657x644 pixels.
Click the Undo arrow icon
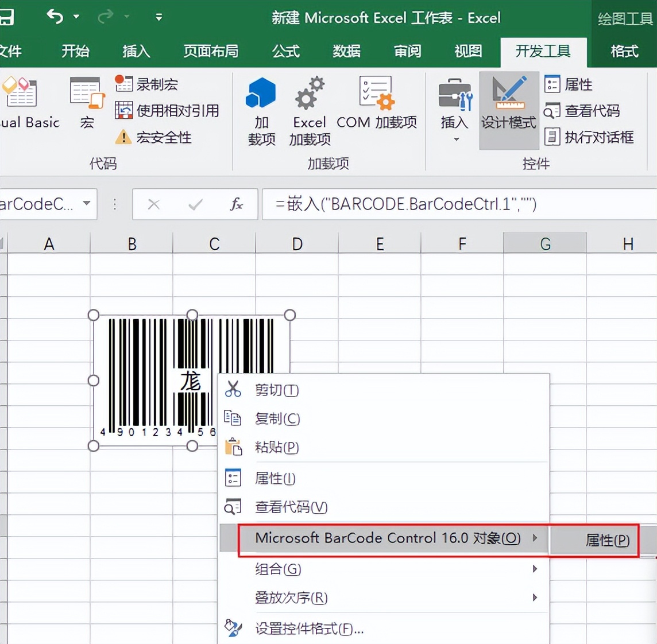point(55,17)
